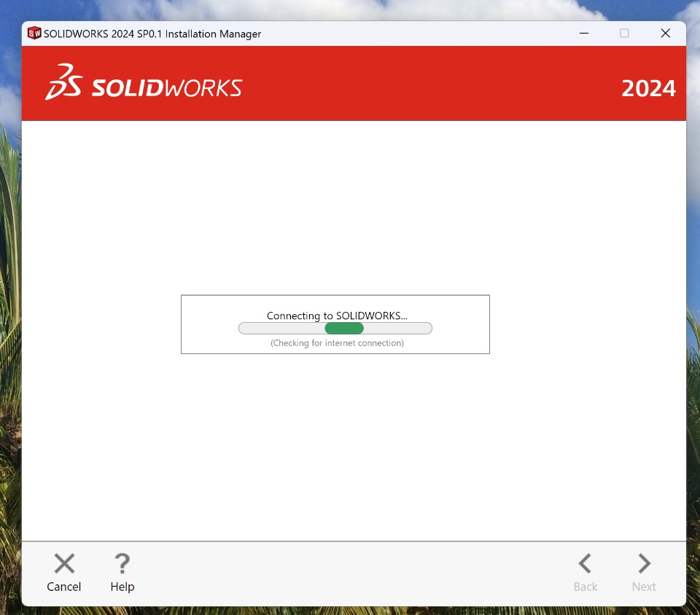
Task: Click the green connection progress bar
Action: tap(335, 329)
